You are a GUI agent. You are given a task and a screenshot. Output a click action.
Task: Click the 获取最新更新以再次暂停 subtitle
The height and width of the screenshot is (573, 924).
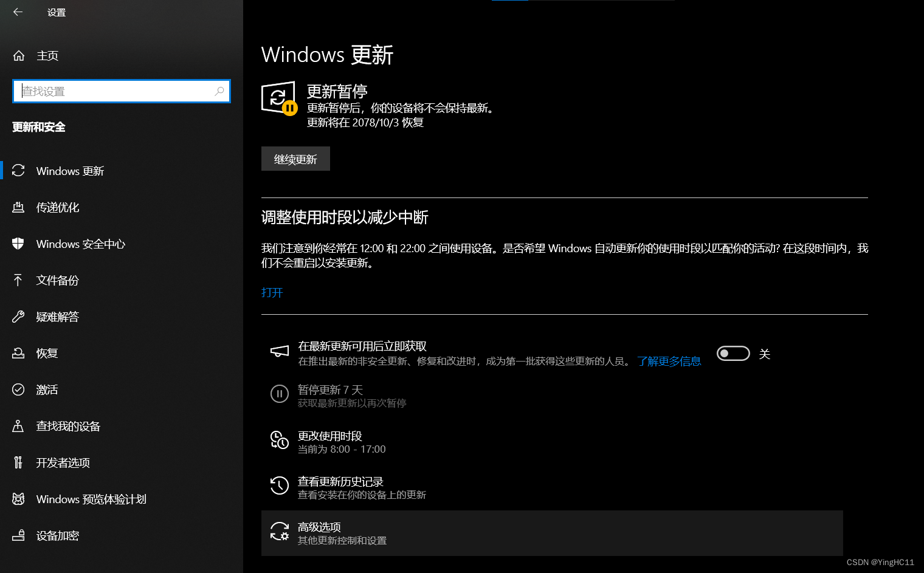352,403
